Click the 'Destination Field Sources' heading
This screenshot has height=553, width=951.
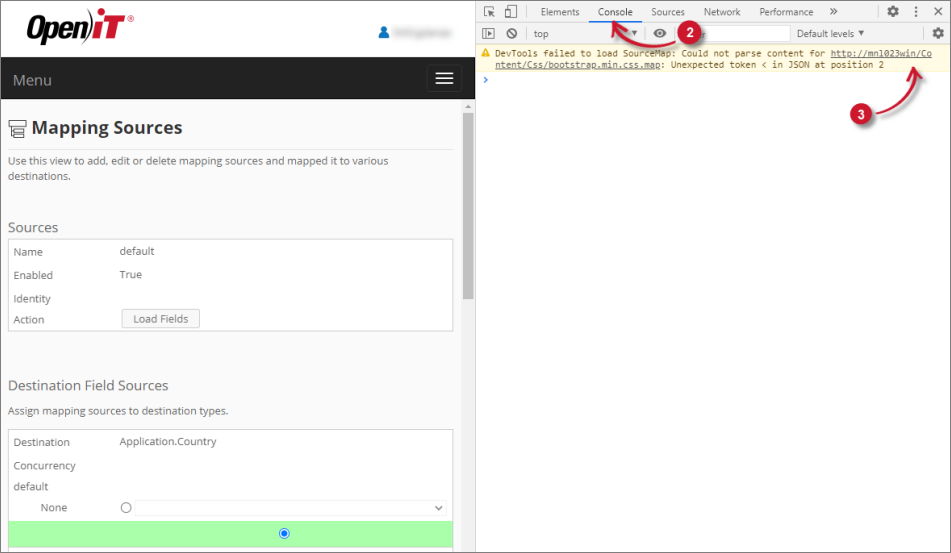coord(88,386)
